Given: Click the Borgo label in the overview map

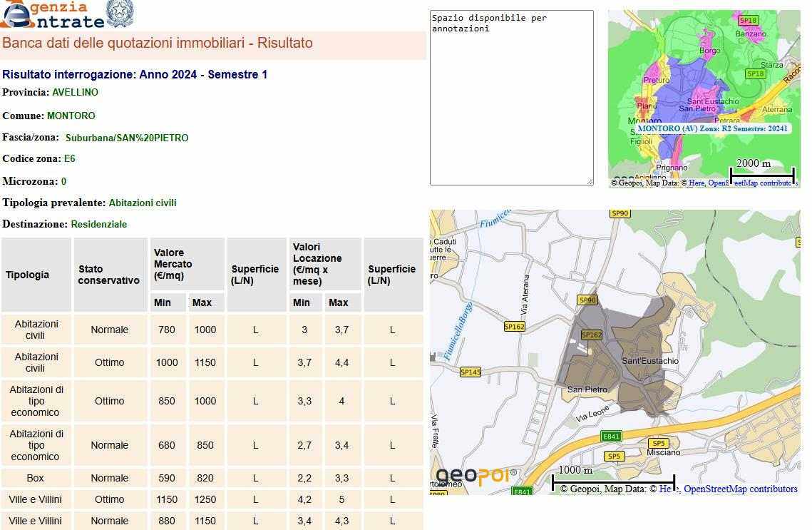Looking at the screenshot, I should pyautogui.click(x=709, y=51).
